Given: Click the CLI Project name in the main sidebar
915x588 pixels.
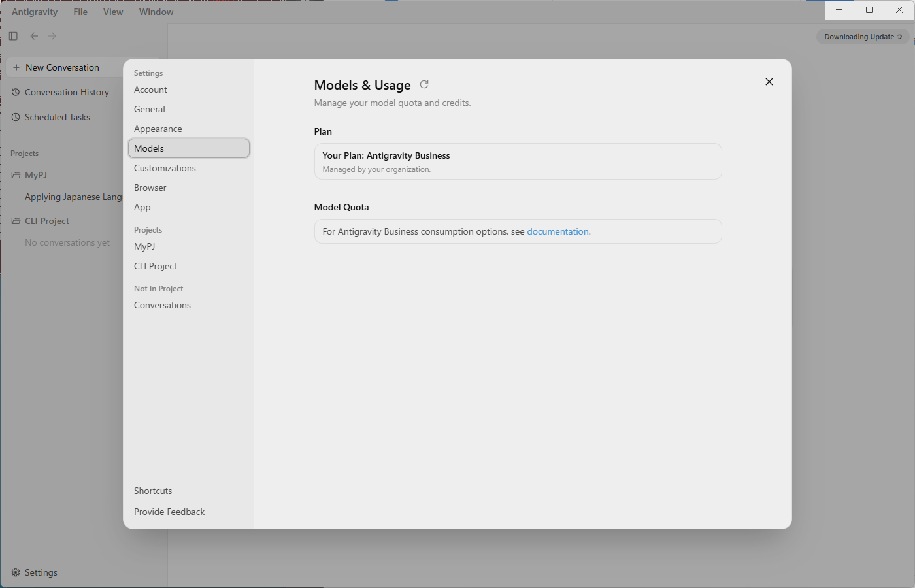Looking at the screenshot, I should [47, 221].
